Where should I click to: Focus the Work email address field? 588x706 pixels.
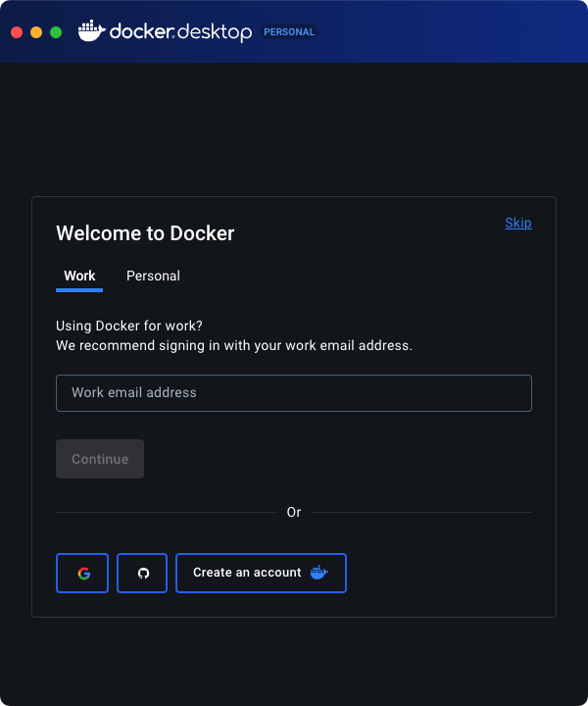coord(294,393)
